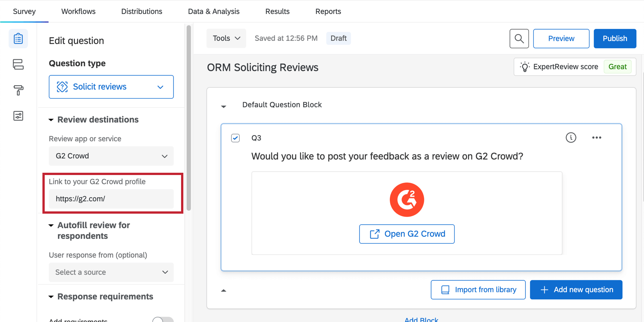Screen dimensions: 644x322
Task: Switch to the Workflows tab
Action: [78, 11]
